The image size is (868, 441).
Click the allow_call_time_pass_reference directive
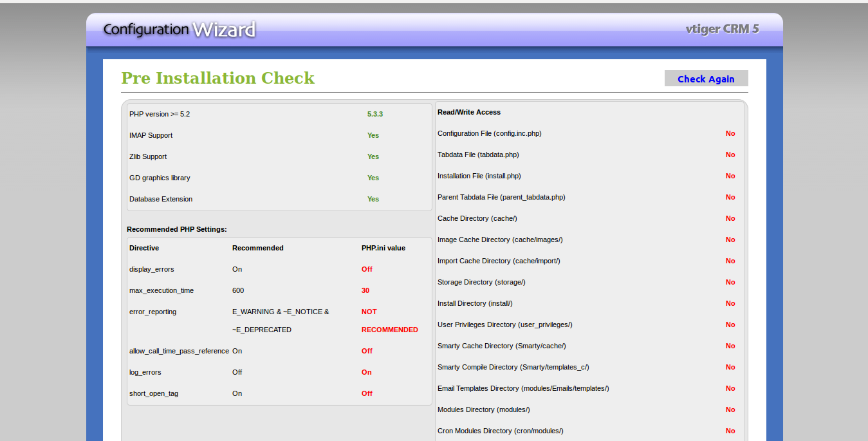[179, 351]
